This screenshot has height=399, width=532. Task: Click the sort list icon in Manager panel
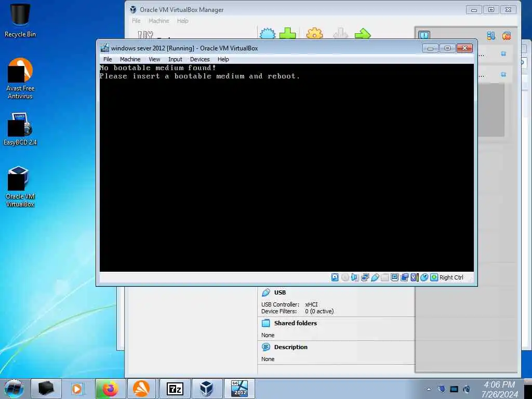[491, 35]
